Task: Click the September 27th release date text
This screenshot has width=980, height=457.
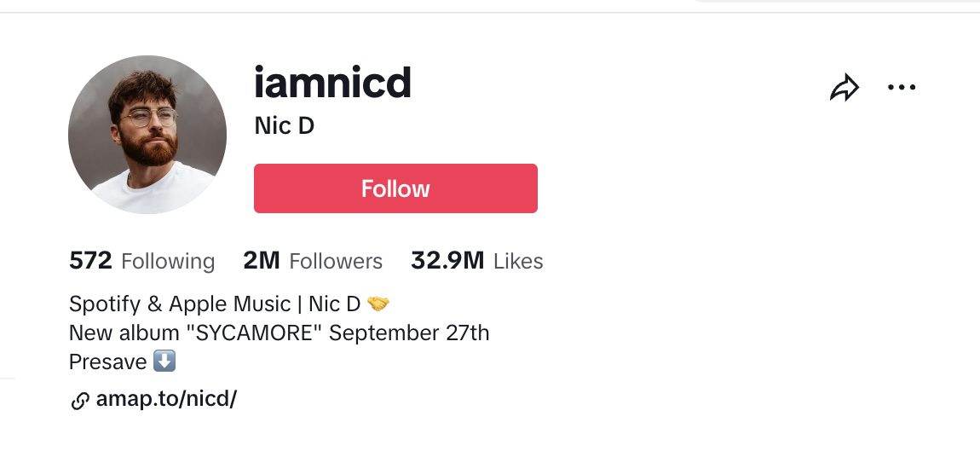Action: pos(409,333)
